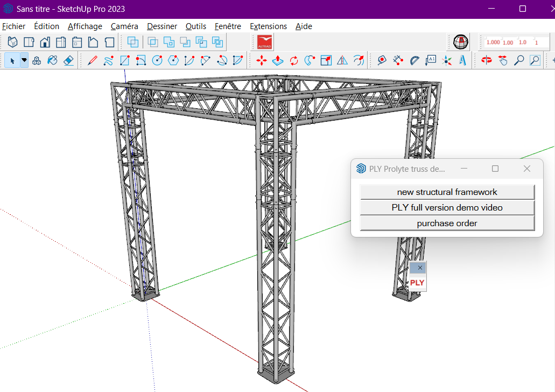Select the Paint Bucket tool

click(x=52, y=60)
